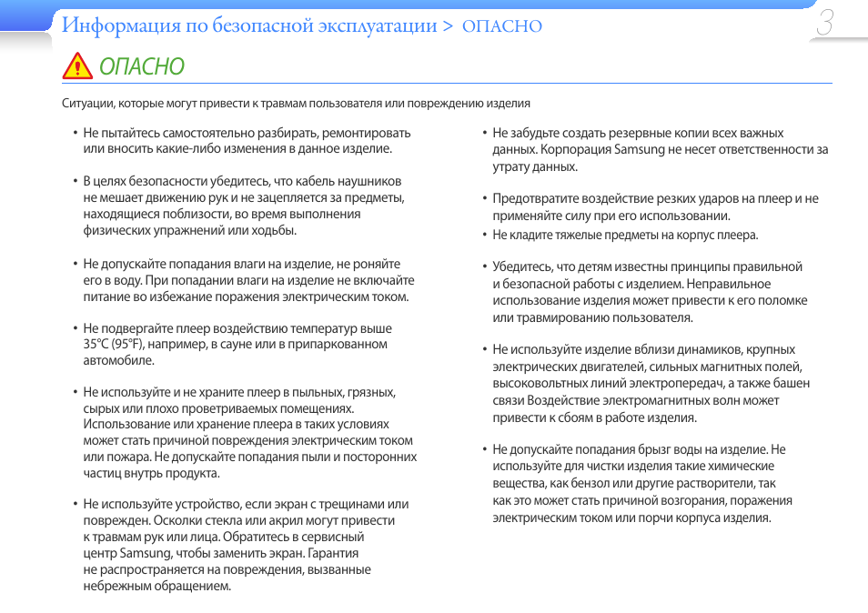The image size is (868, 613).
Task: Click breadcrumb 'Информация по безопасной эксплуатации'
Action: tap(249, 25)
